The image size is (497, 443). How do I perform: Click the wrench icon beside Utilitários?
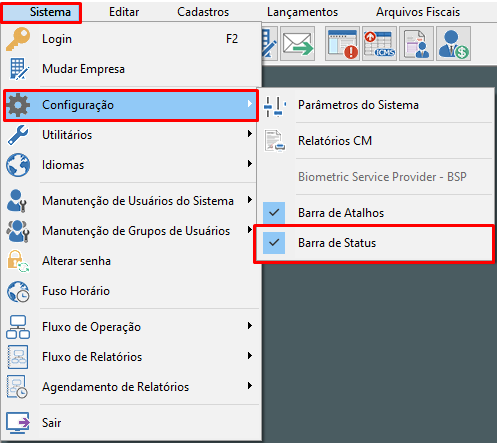18,135
